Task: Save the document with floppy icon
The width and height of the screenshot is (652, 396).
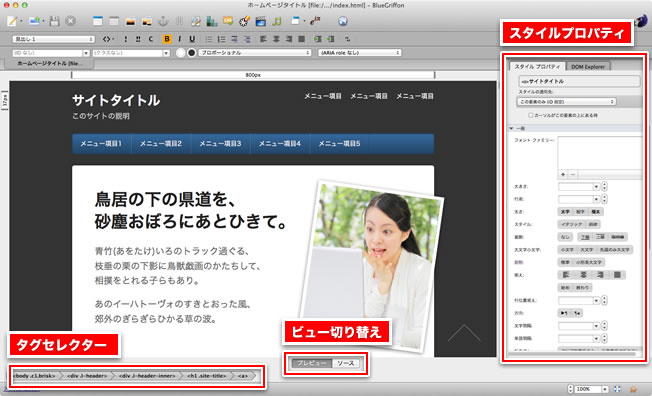Action: (x=54, y=21)
